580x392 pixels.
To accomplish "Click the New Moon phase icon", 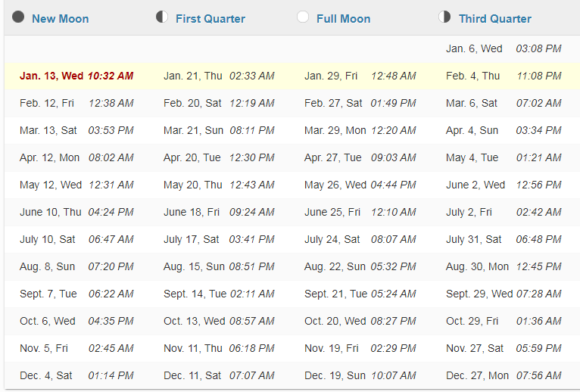I will (19, 17).
